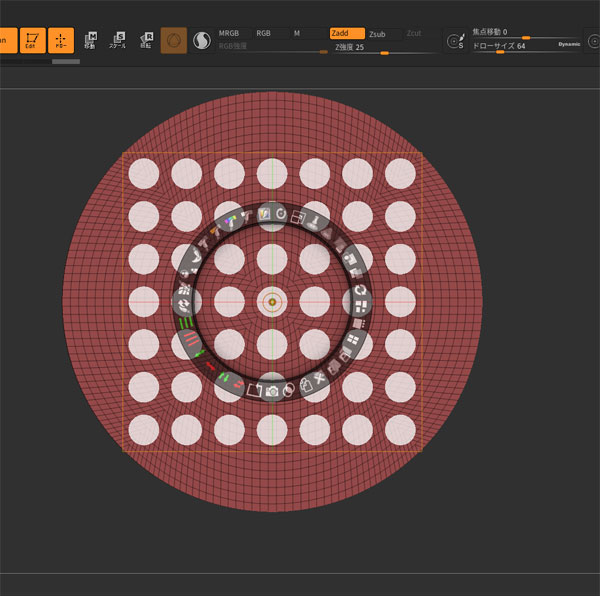This screenshot has height=596, width=600.
Task: Select the Scale (スケール) tool
Action: pos(117,40)
